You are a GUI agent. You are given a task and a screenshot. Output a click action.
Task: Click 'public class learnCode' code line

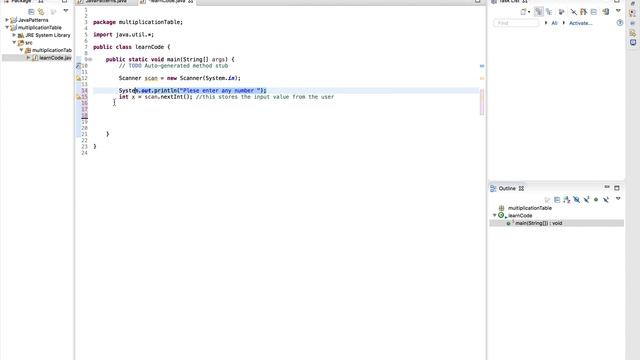131,47
